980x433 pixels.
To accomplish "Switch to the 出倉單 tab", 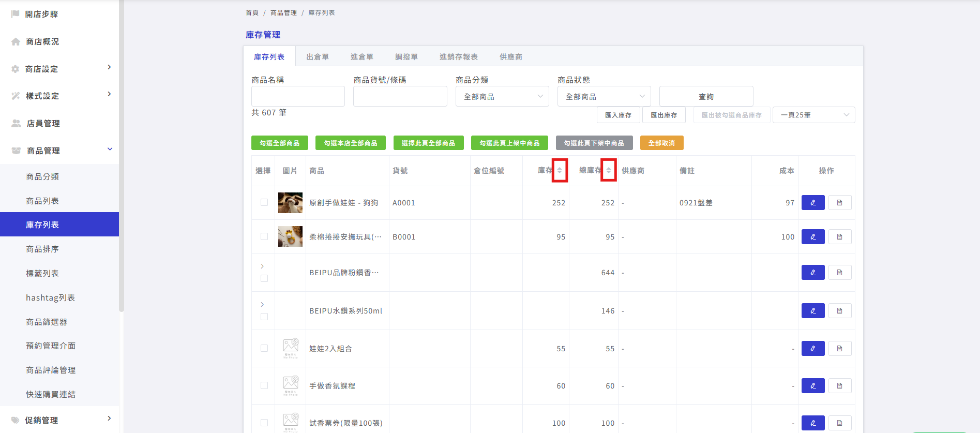I will [x=318, y=57].
